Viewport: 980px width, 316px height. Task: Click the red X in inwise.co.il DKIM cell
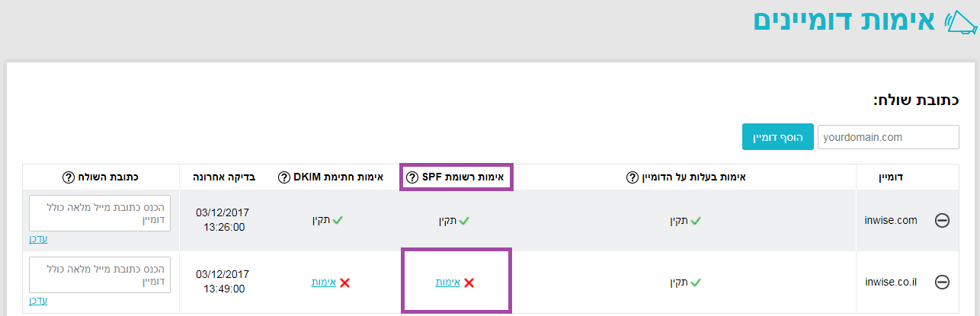coord(344,282)
